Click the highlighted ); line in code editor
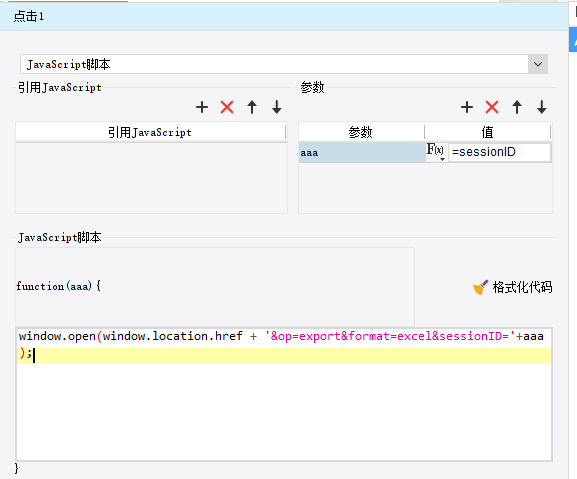577x479 pixels. (284, 355)
